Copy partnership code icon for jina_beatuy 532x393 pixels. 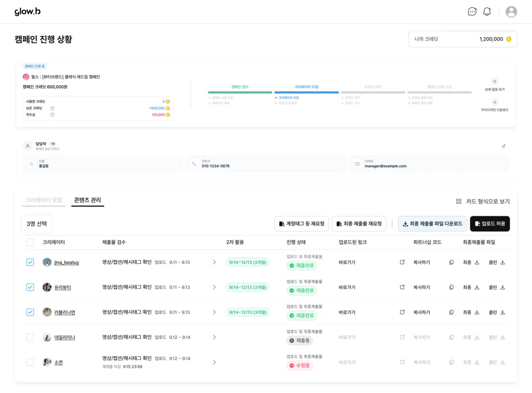(x=451, y=262)
